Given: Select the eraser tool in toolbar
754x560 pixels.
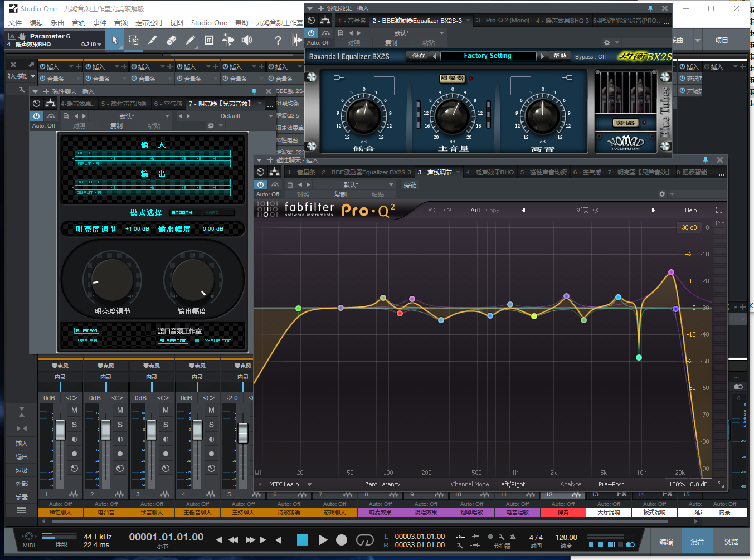Looking at the screenshot, I should [172, 40].
